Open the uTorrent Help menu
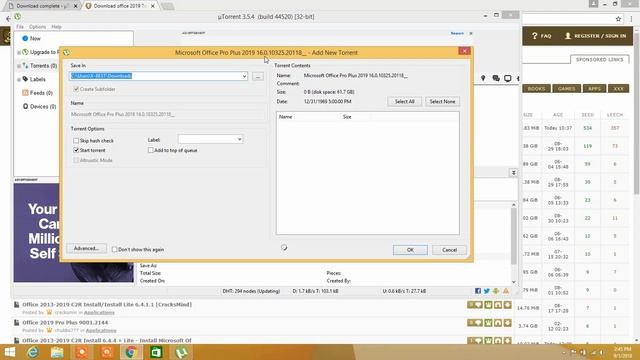Image resolution: width=640 pixels, height=360 pixels. [56, 27]
